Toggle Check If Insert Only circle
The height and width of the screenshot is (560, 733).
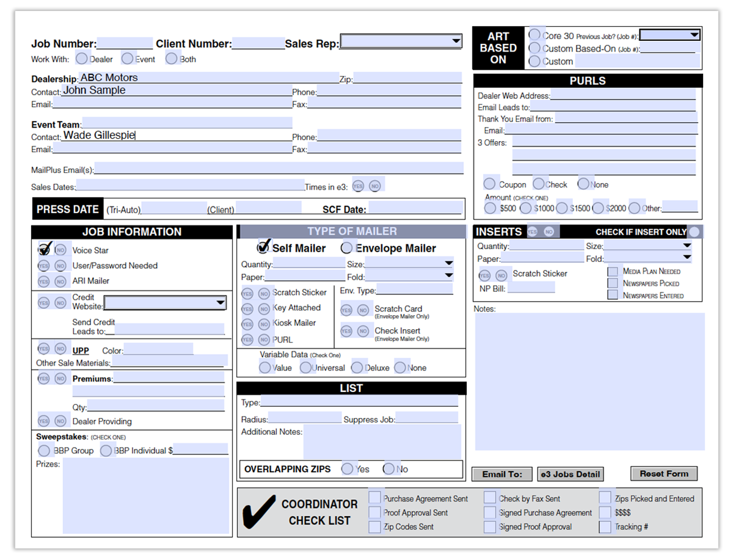[x=694, y=232]
